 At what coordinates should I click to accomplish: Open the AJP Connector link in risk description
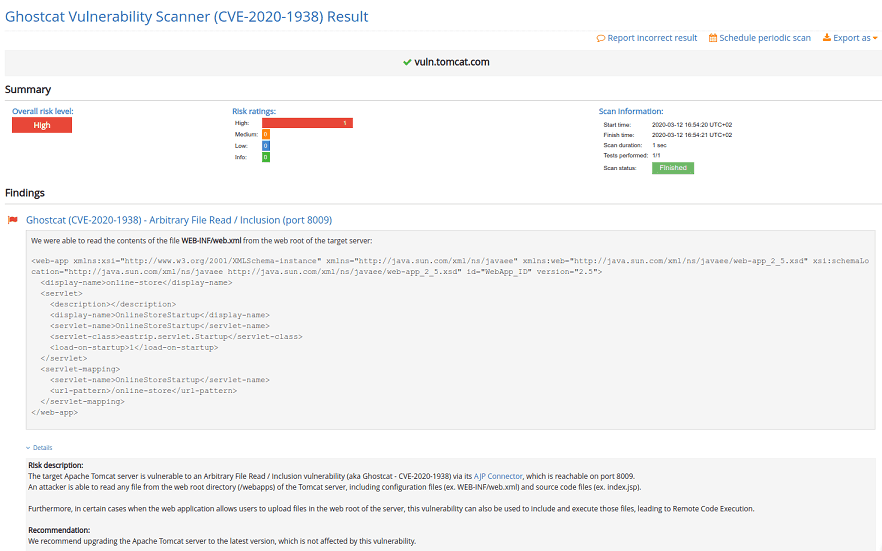(498, 476)
